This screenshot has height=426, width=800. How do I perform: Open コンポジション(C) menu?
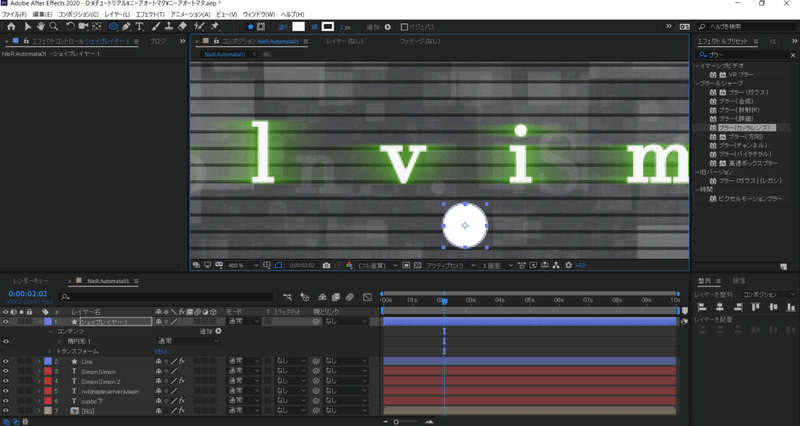point(79,14)
